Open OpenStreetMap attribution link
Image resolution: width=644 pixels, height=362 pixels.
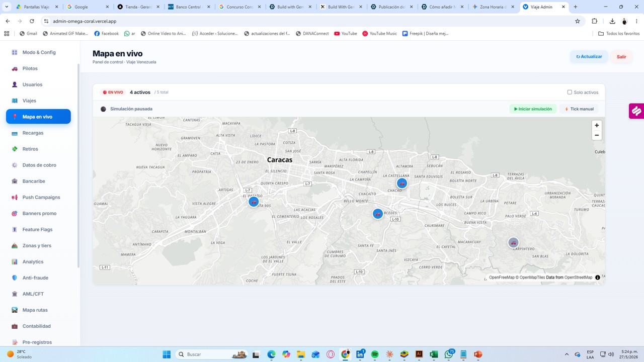click(578, 278)
